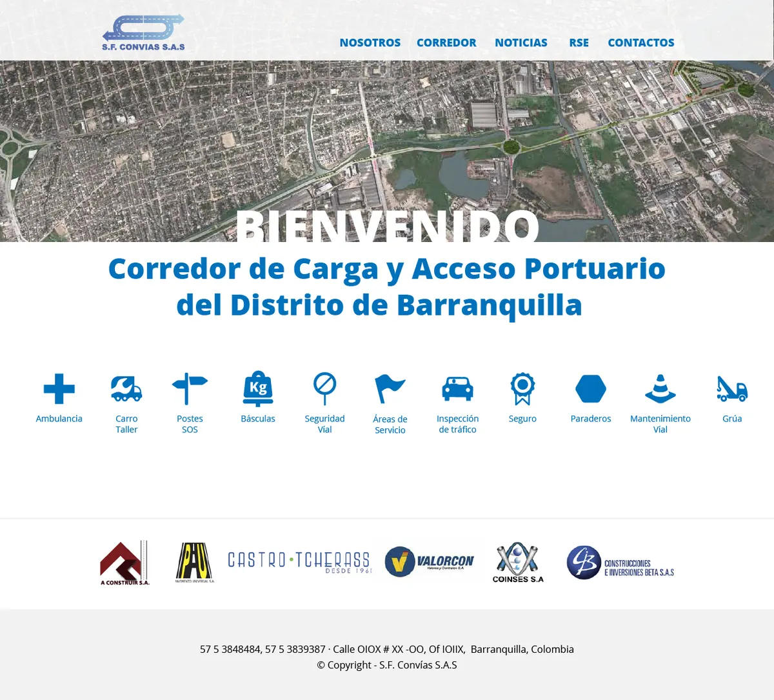774x700 pixels.
Task: Open the A Construir S.A. partner logo
Action: tap(124, 563)
